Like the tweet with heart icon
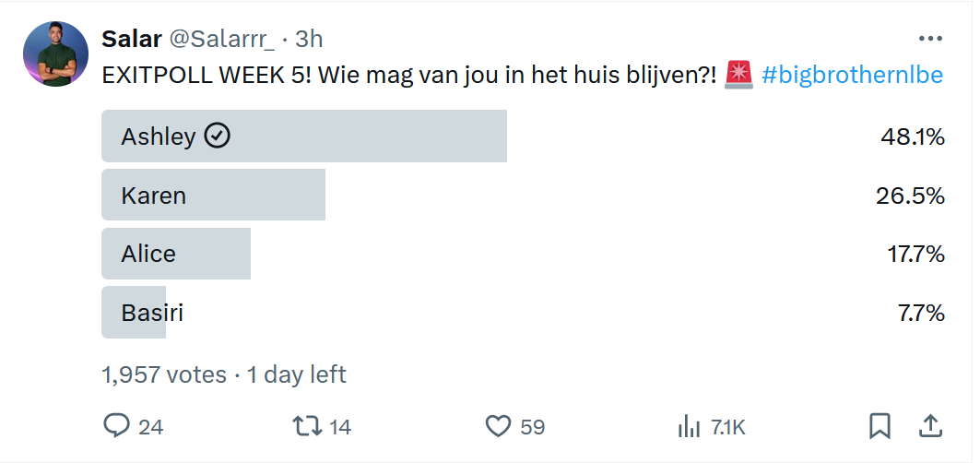 pyautogui.click(x=498, y=427)
